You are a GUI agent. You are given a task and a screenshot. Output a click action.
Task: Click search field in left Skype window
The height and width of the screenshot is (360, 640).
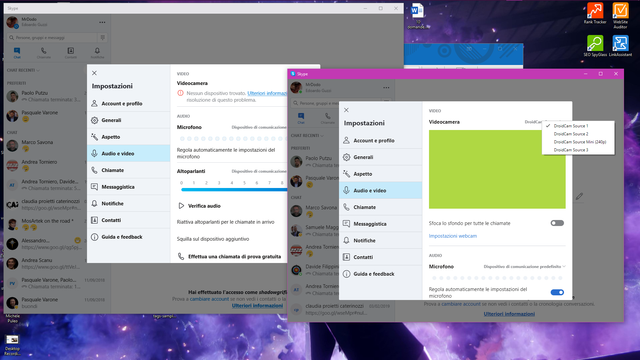pyautogui.click(x=52, y=38)
